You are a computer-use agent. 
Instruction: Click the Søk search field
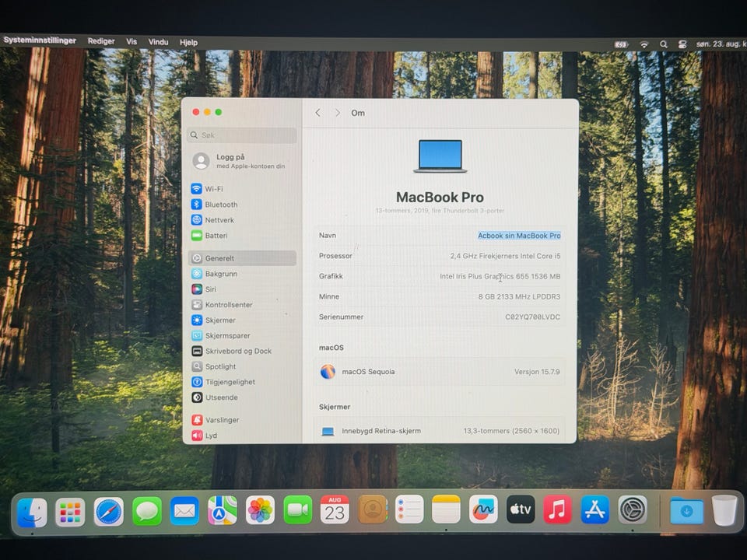242,135
